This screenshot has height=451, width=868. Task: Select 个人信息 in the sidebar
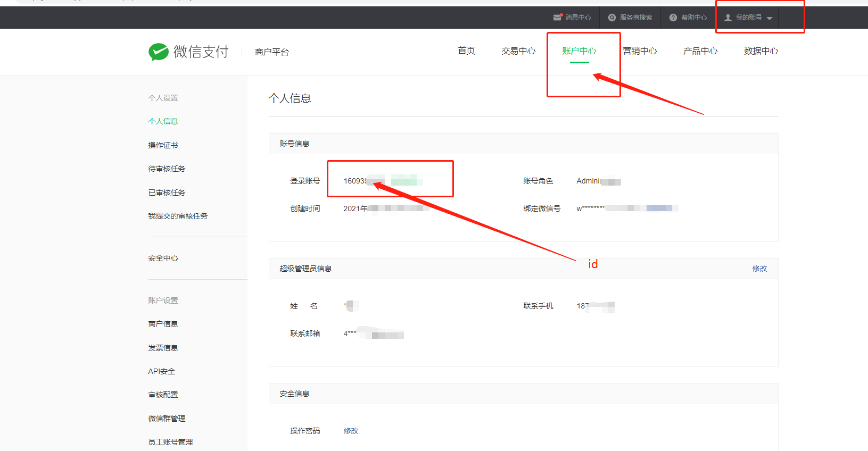click(163, 121)
